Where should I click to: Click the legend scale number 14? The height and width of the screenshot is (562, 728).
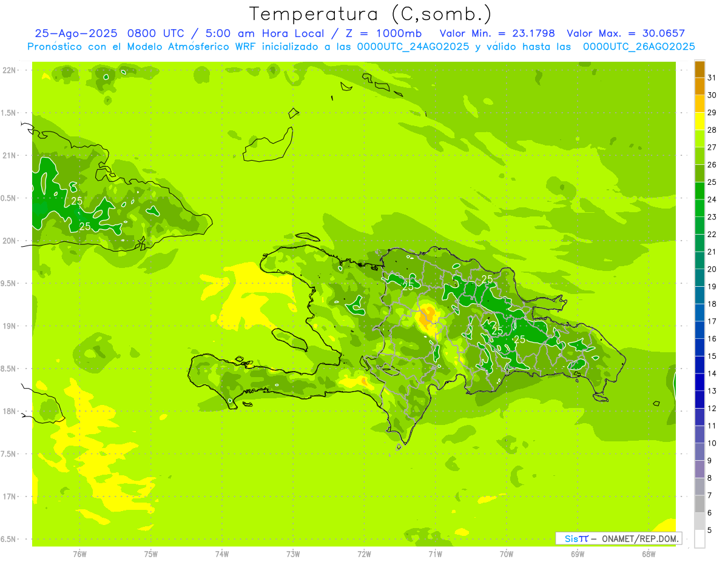(712, 373)
